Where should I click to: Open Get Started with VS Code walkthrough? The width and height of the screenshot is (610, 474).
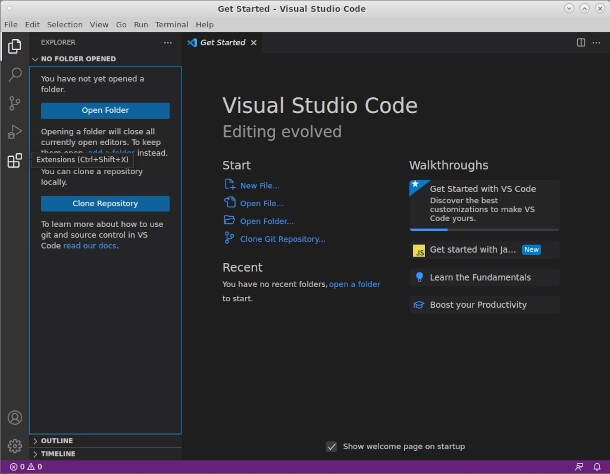484,205
